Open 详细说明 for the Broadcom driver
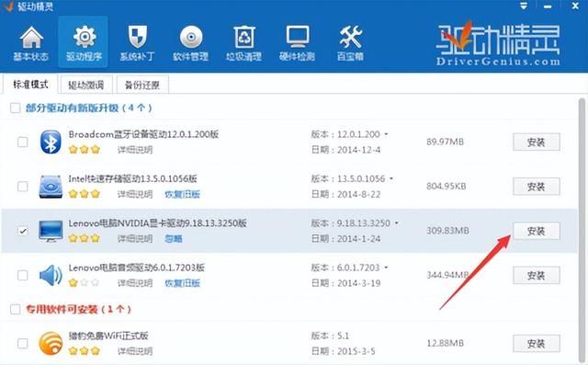This screenshot has width=588, height=365. coord(135,150)
